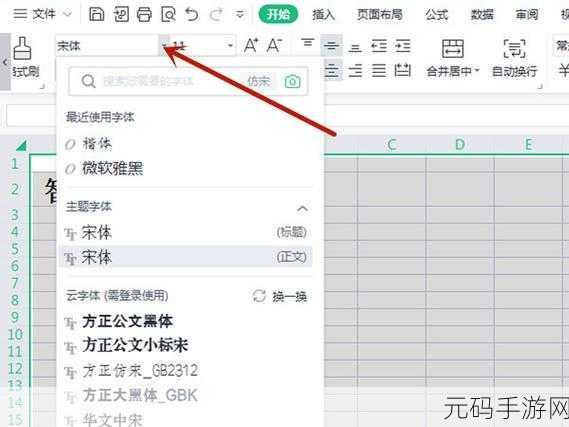Open the 合并居中 dropdown arrow

click(x=477, y=71)
